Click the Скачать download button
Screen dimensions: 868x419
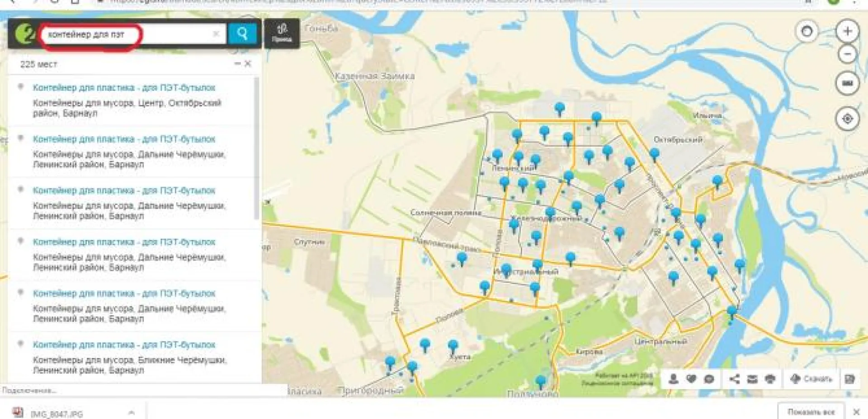811,379
